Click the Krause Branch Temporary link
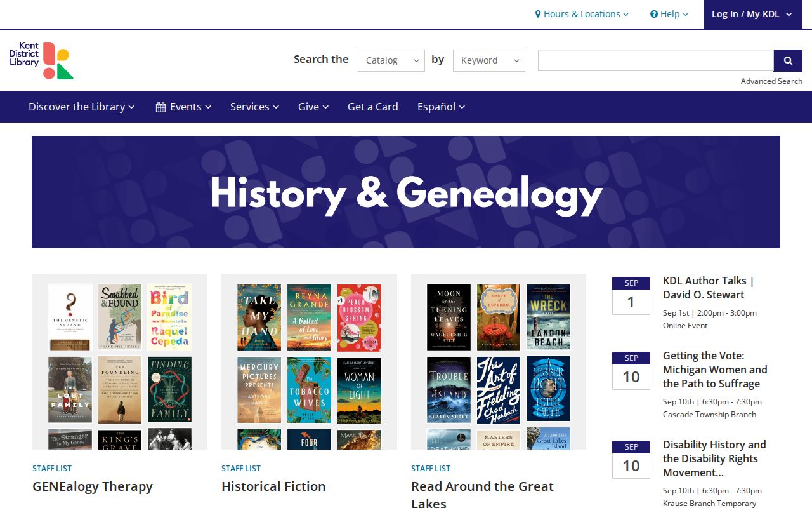Screen dimensions: 812x508 [x=709, y=504]
